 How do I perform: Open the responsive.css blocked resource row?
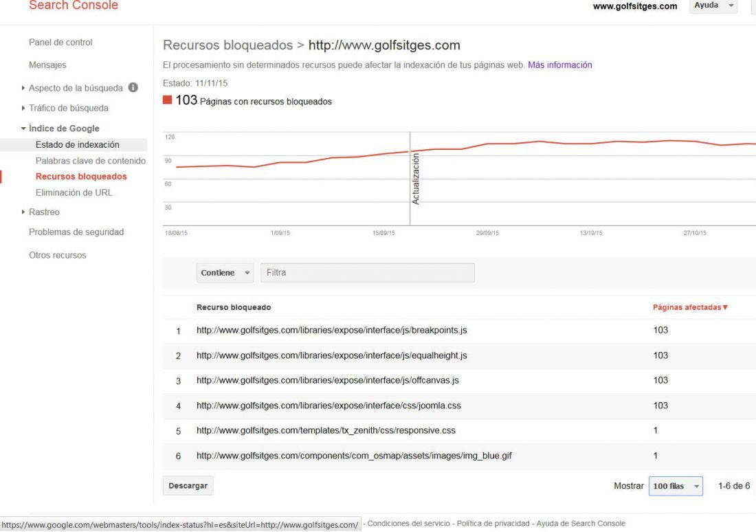coord(326,430)
